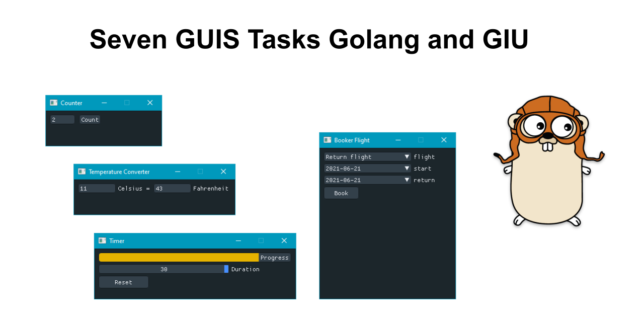Click the Go gopher mascot image
This screenshot has width=644, height=322.
(x=548, y=161)
